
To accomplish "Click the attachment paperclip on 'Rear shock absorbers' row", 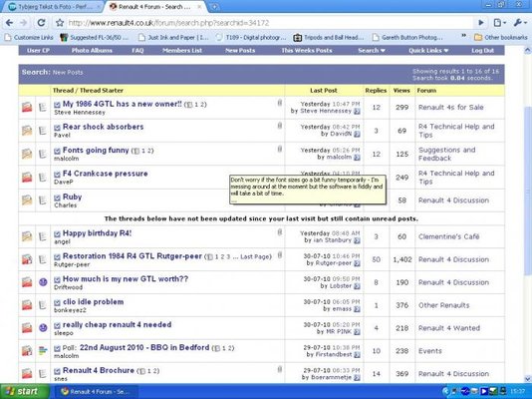I will 280,126.
